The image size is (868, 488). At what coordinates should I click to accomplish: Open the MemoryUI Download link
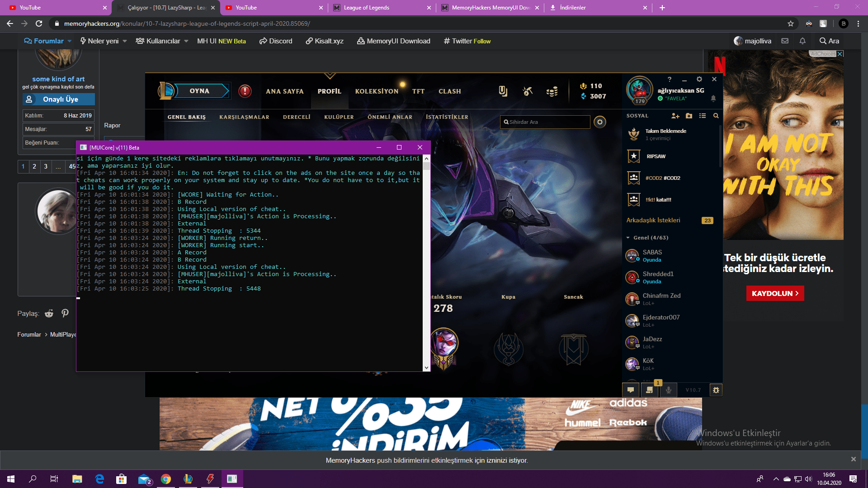click(393, 41)
